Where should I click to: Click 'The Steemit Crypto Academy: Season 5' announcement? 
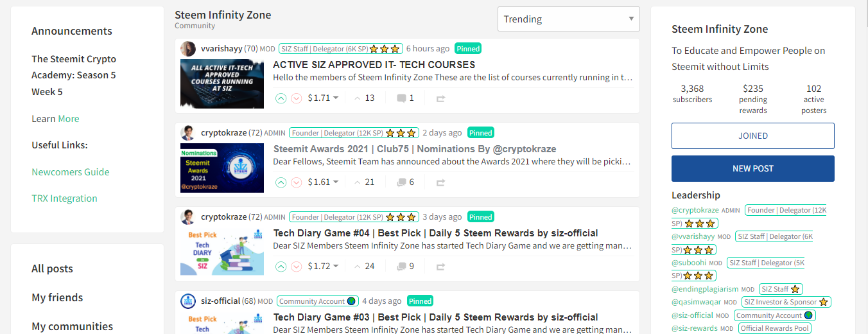click(x=74, y=75)
